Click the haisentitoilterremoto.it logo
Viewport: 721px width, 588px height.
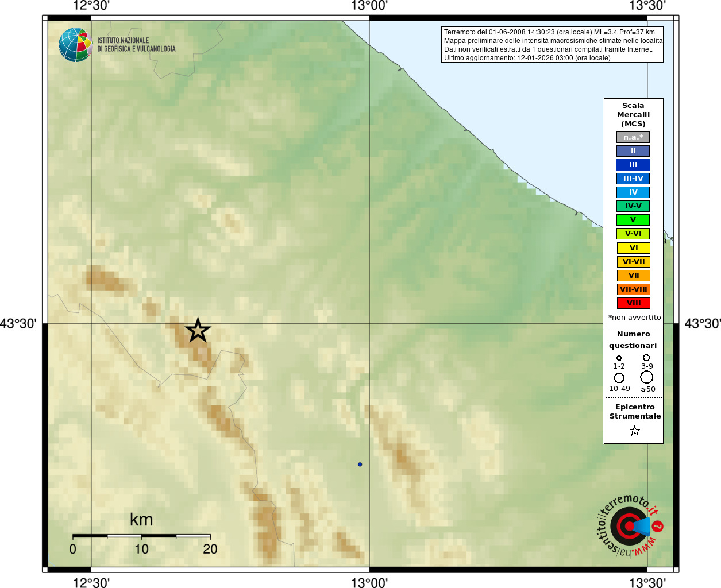point(630,525)
